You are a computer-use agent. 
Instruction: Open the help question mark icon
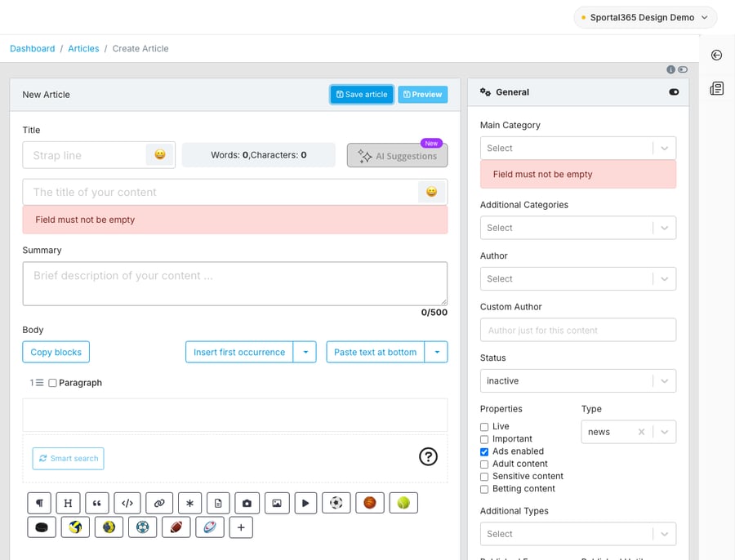(x=428, y=456)
